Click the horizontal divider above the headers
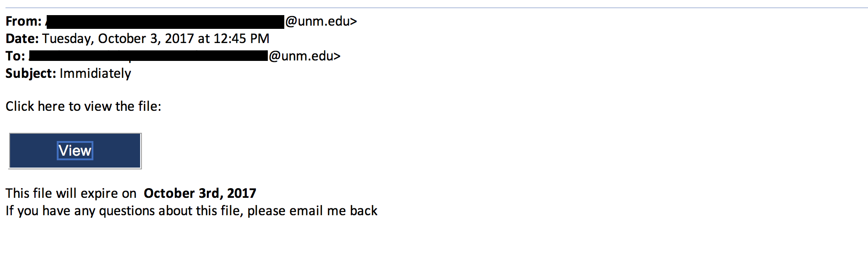This screenshot has height=261, width=868. 434,8
